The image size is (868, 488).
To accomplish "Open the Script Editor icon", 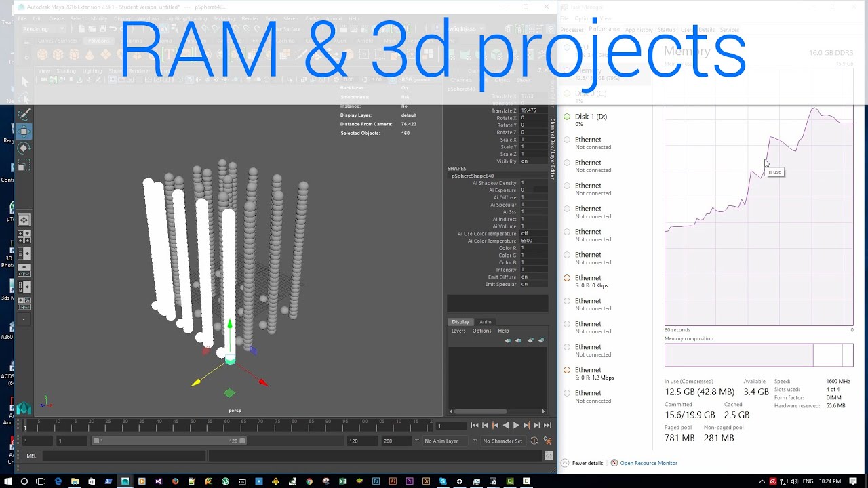I will coord(549,456).
